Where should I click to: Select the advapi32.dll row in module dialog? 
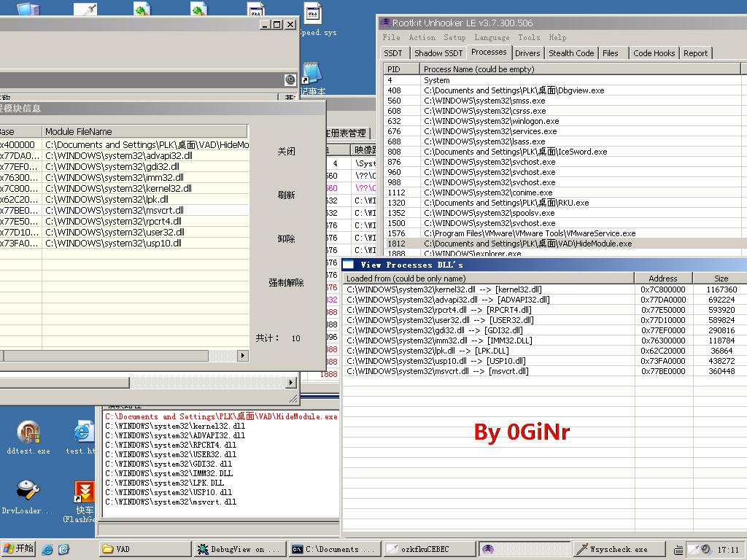click(x=124, y=156)
